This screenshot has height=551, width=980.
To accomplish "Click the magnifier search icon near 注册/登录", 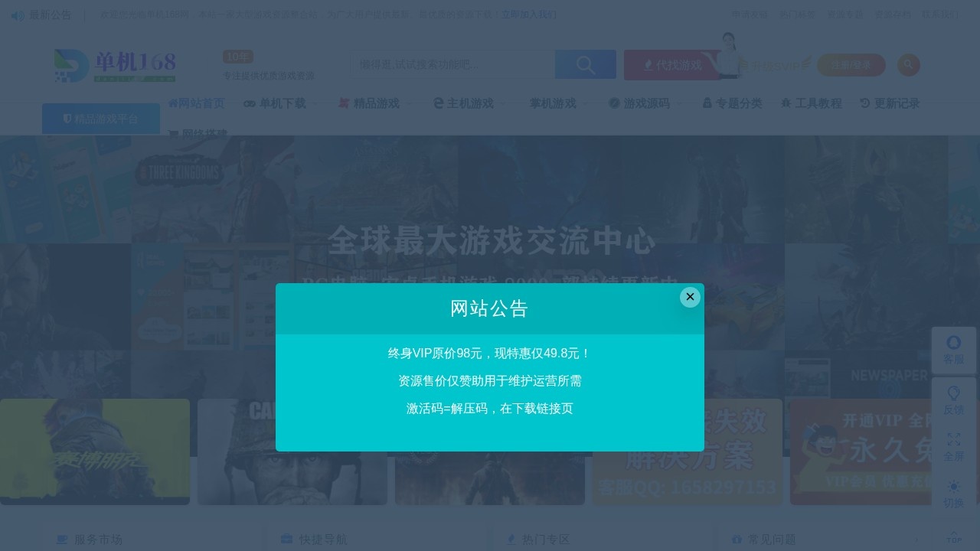I will coord(909,65).
